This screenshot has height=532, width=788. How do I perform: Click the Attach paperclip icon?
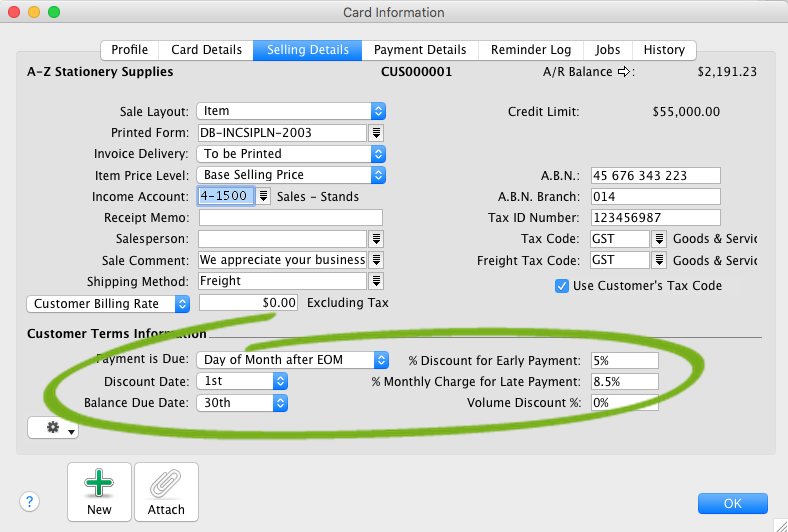[x=166, y=486]
